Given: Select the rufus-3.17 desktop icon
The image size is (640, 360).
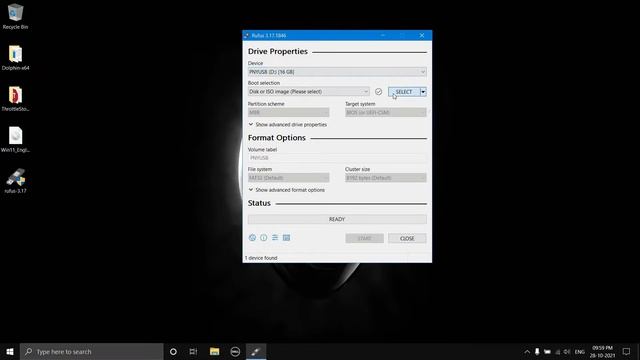Looking at the screenshot, I should pos(16,180).
